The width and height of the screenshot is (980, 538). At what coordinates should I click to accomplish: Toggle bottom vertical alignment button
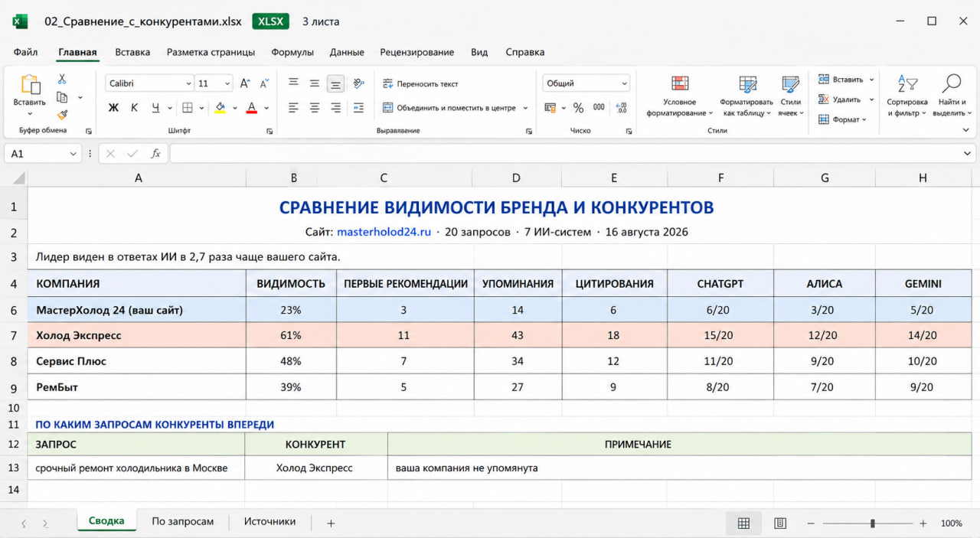(335, 83)
